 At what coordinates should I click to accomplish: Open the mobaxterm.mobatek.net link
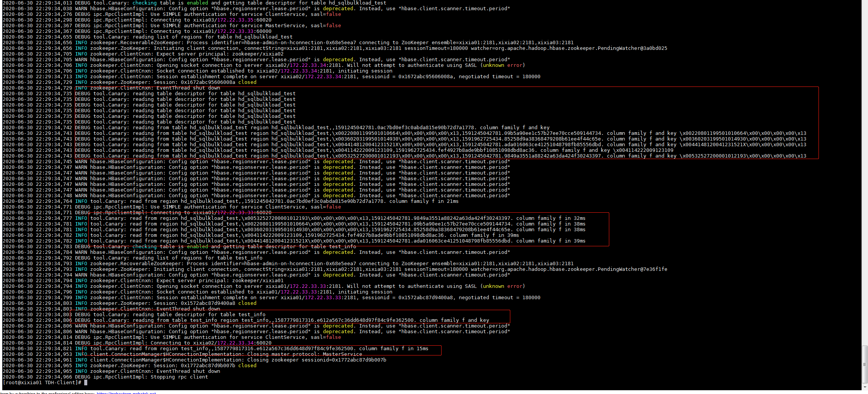[126, 393]
